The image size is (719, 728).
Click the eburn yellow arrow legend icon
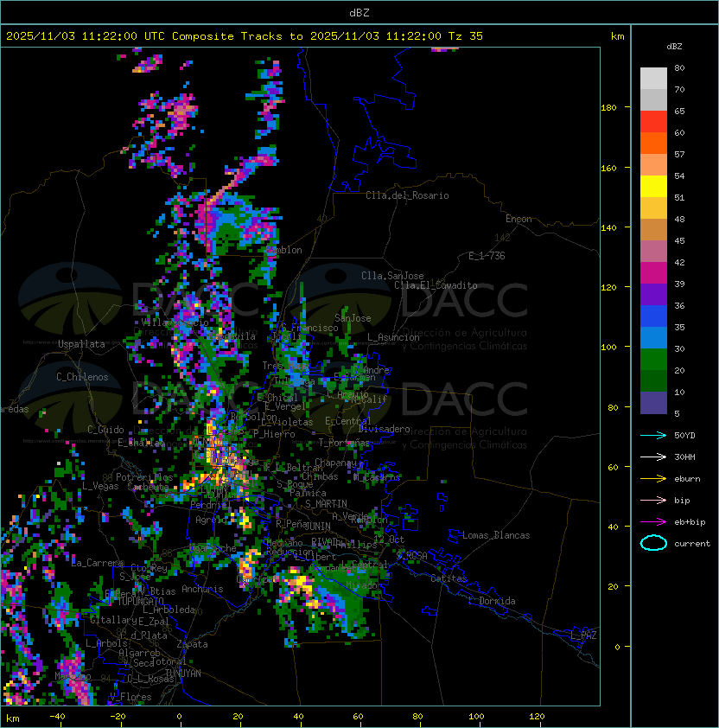click(x=653, y=479)
